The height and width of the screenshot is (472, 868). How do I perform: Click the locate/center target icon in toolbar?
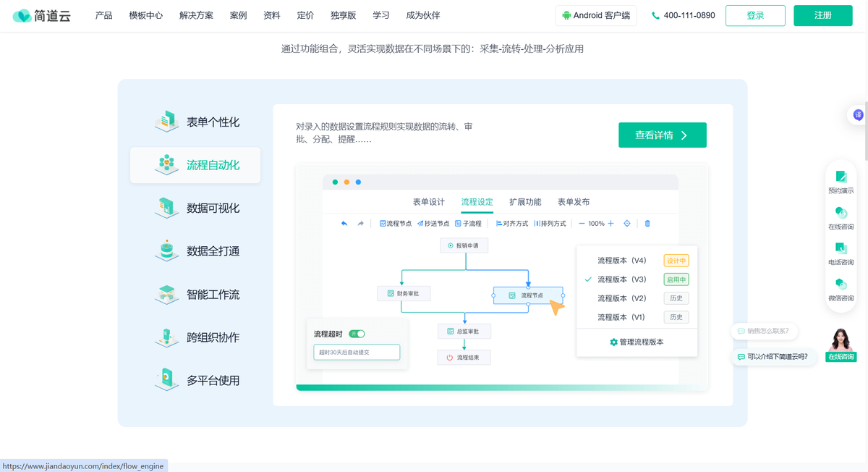(627, 224)
